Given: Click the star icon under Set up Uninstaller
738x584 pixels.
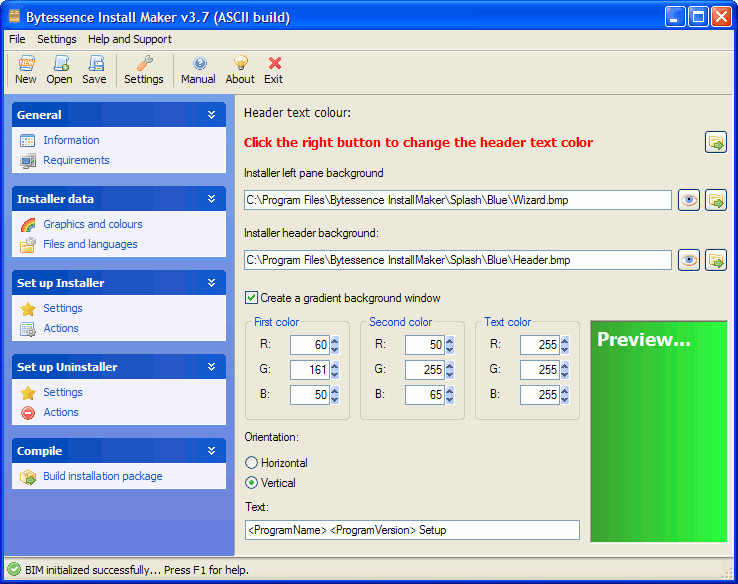Looking at the screenshot, I should [28, 392].
